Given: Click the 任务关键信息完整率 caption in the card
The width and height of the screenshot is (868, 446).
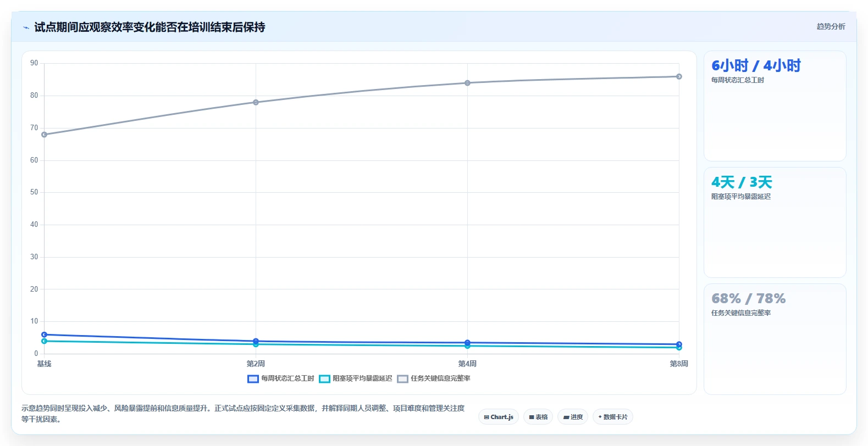Looking at the screenshot, I should 741,313.
